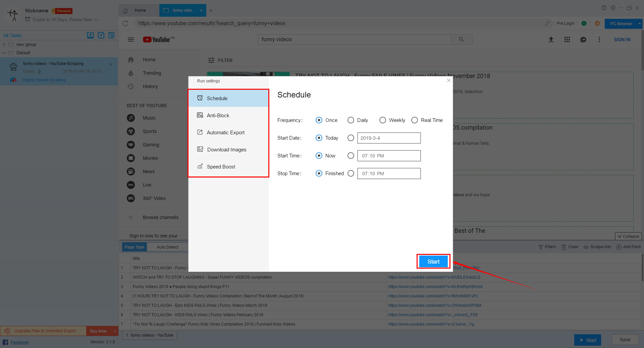
Task: Select Now as start time
Action: [x=319, y=156]
